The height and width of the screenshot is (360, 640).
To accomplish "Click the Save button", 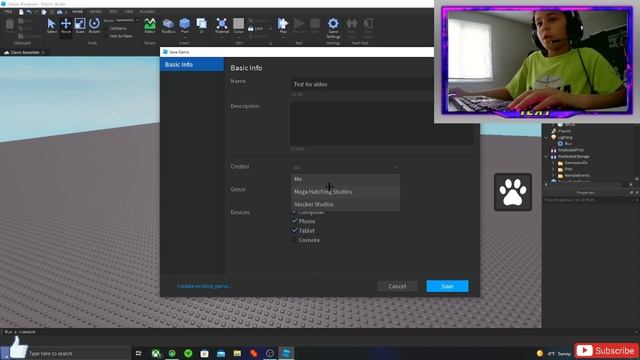I will click(447, 286).
